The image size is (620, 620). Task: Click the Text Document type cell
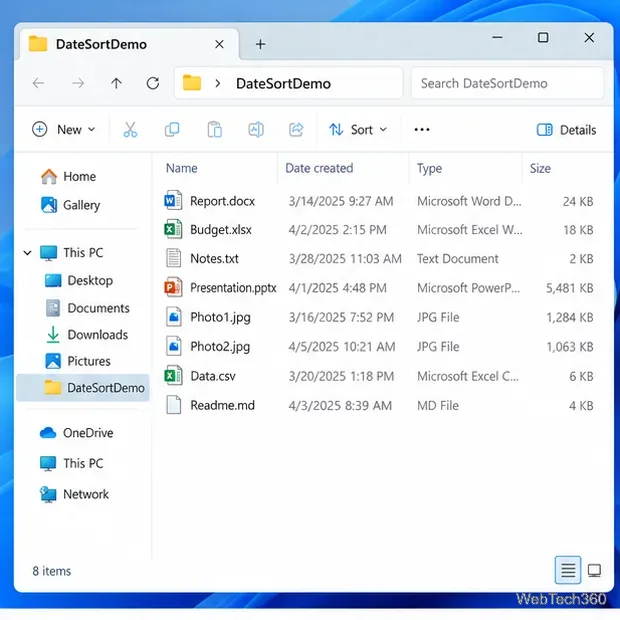(457, 259)
